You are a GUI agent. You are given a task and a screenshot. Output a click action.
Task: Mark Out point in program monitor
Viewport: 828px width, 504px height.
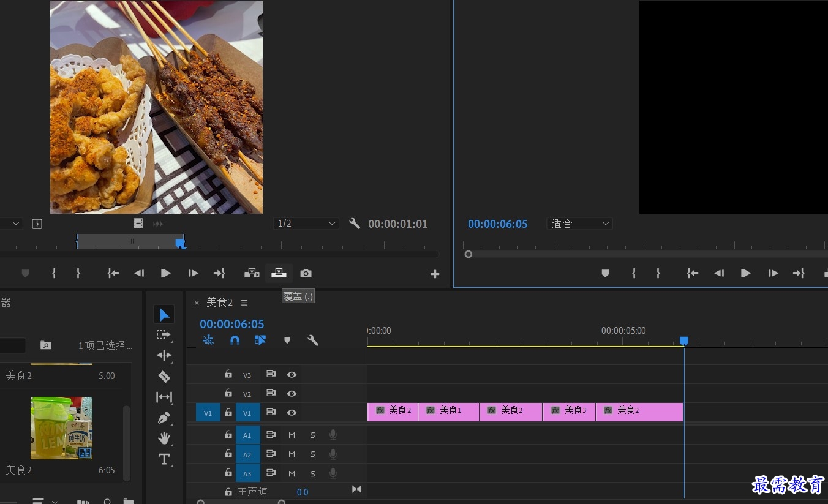[658, 274]
